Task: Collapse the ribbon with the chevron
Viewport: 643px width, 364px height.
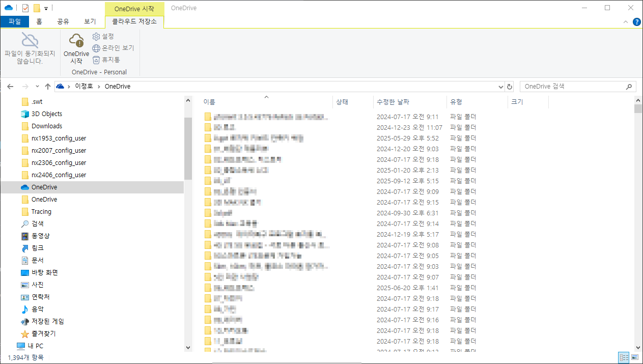Action: [625, 22]
